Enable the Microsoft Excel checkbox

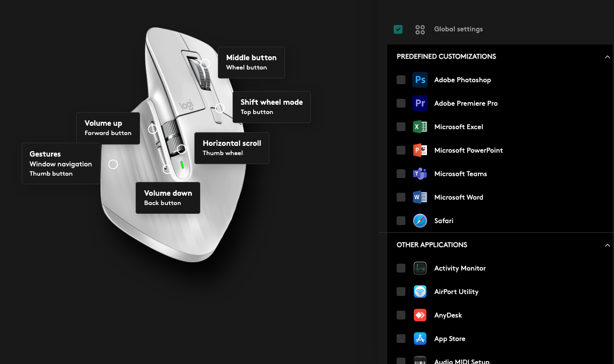(x=401, y=127)
